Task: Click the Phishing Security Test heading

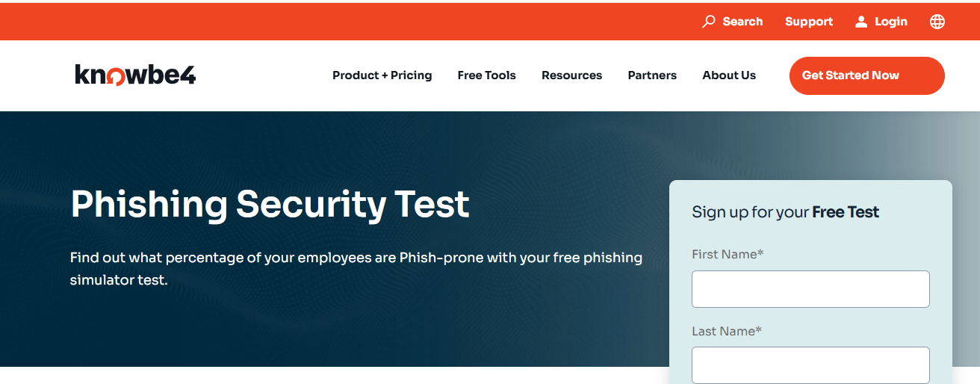Action: coord(270,204)
